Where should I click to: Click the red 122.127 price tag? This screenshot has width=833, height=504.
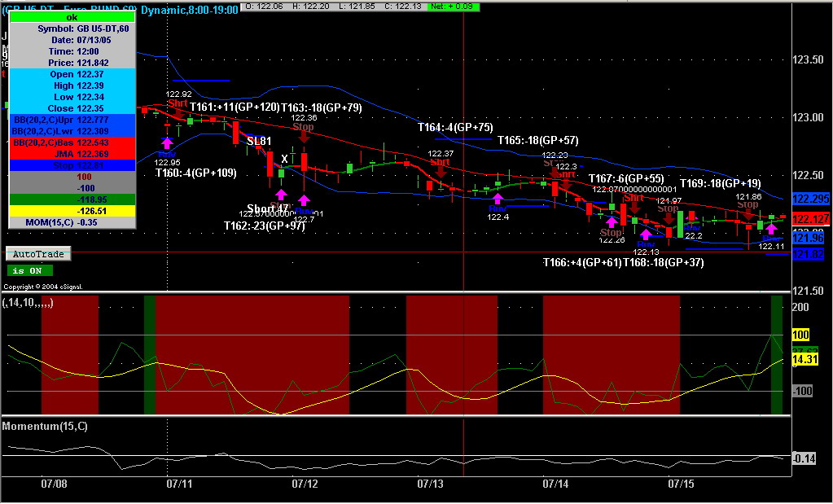click(810, 218)
